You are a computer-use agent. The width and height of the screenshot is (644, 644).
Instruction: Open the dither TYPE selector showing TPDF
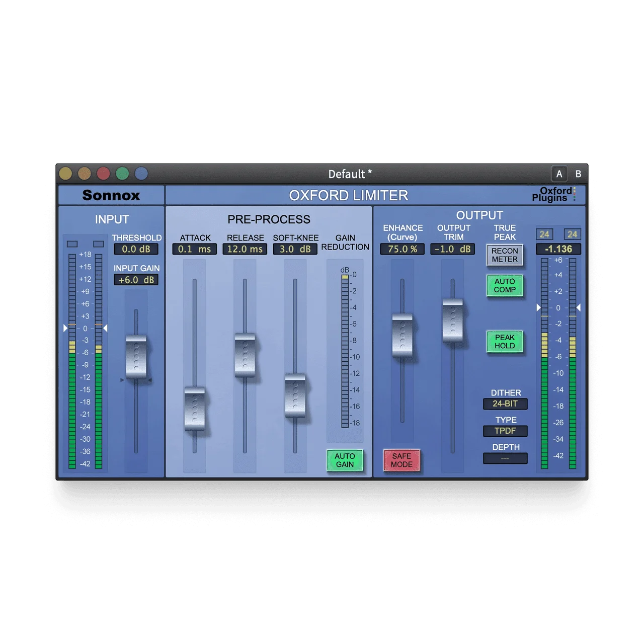[506, 431]
